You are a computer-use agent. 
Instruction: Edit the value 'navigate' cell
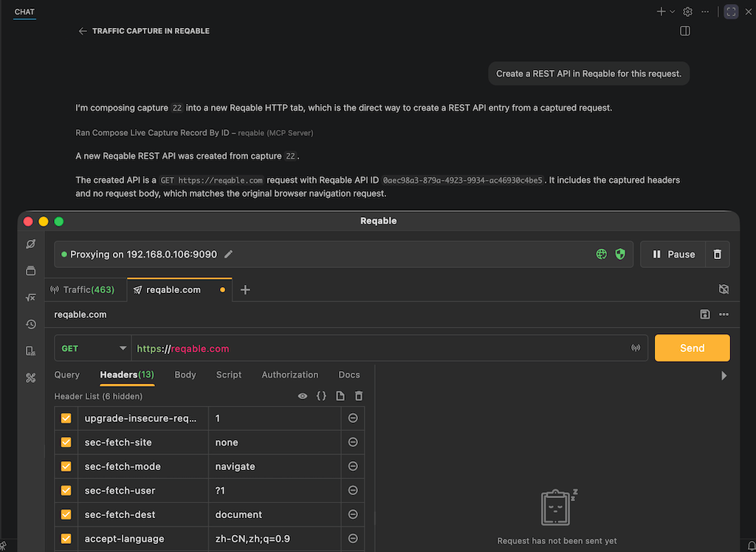pyautogui.click(x=275, y=466)
